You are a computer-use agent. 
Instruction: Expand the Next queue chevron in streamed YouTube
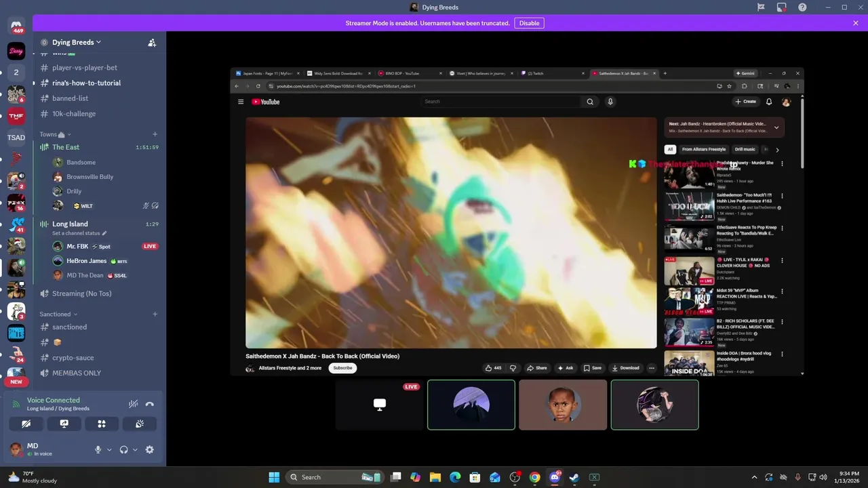click(776, 127)
